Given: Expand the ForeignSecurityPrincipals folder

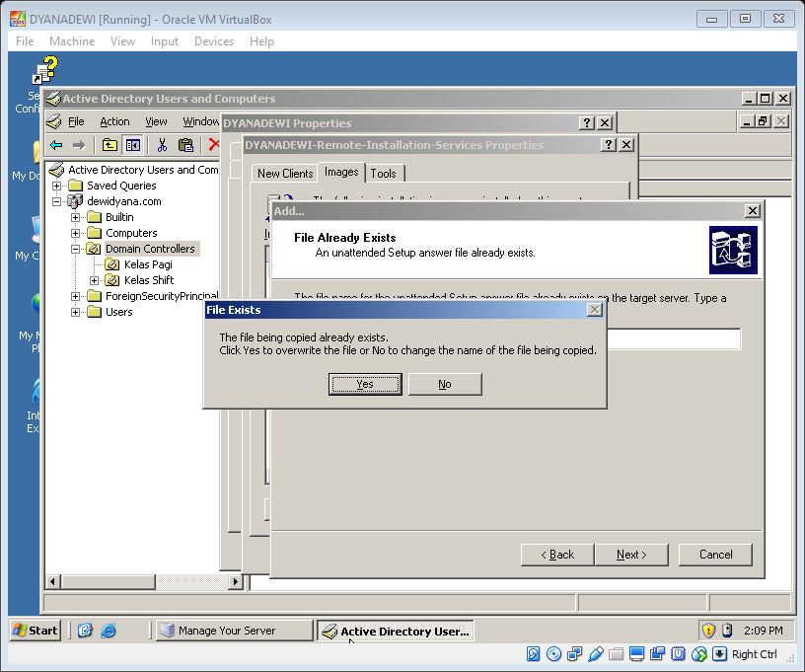Looking at the screenshot, I should click(x=75, y=296).
